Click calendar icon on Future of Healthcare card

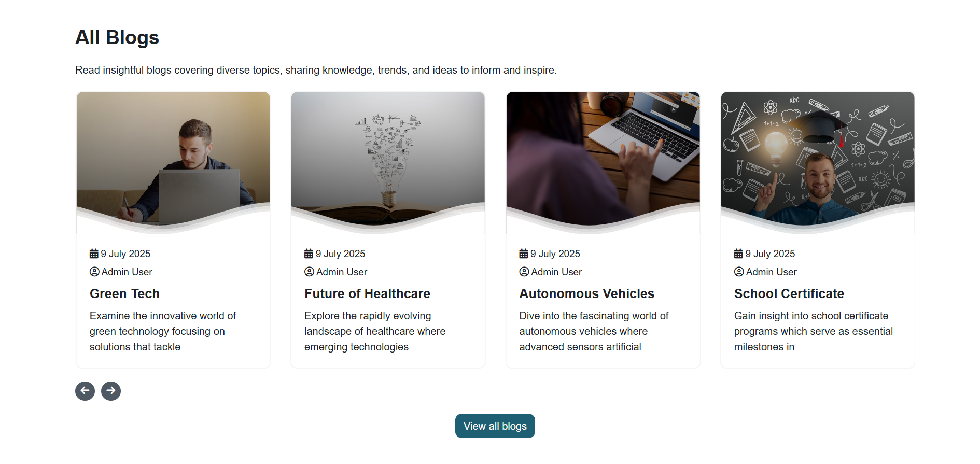click(309, 254)
